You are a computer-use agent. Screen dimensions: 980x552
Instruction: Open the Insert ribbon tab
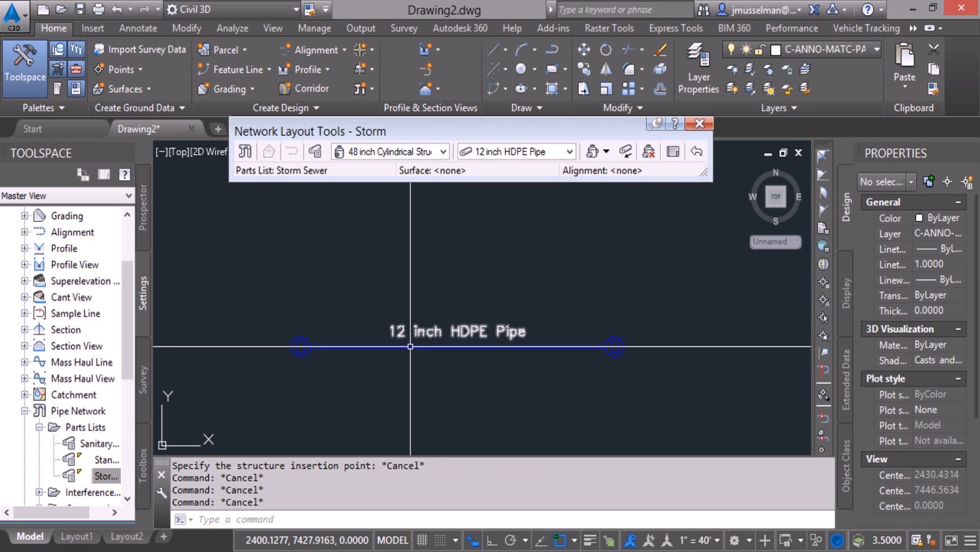(93, 28)
